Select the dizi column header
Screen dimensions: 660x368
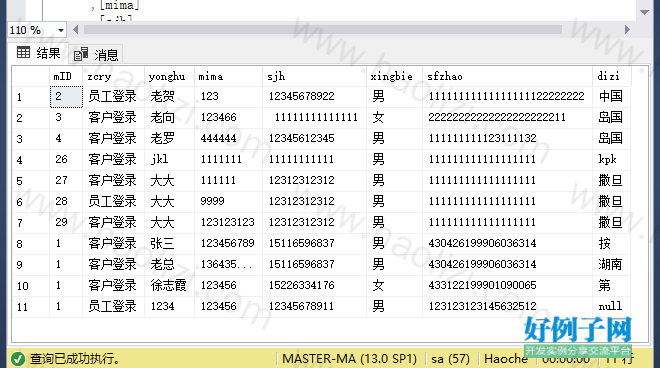coord(612,76)
